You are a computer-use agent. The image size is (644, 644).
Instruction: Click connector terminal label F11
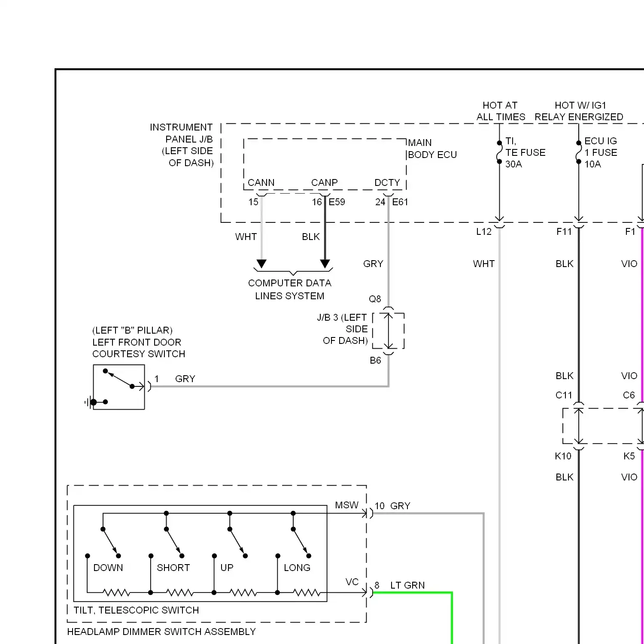tap(564, 231)
